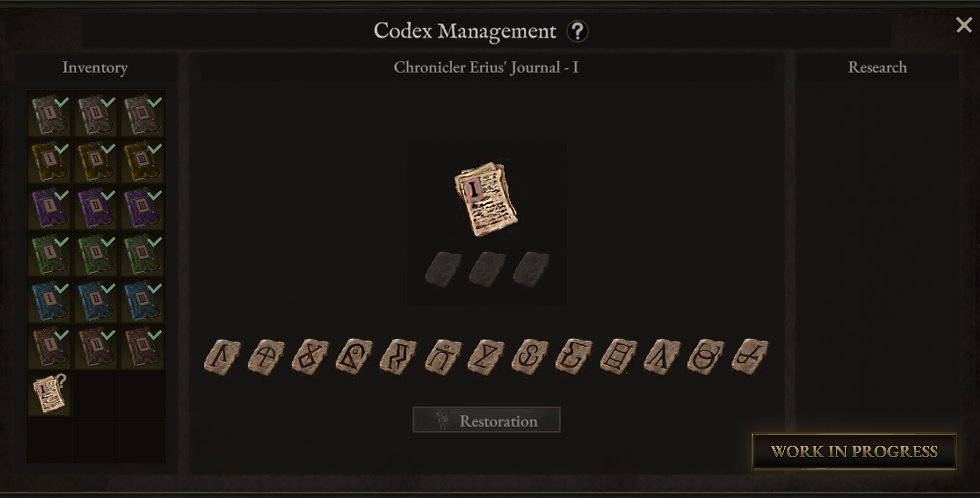Select the blue book volume II
Screen dimensions: 980x498
point(96,301)
